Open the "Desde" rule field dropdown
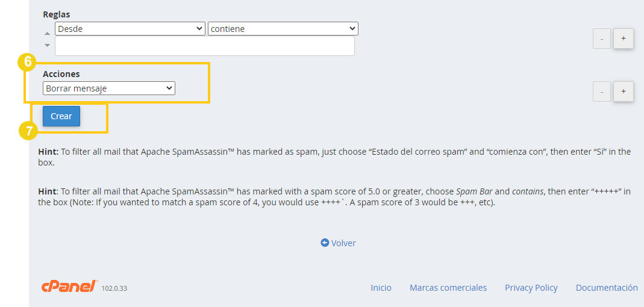Viewport: 644px width, 307px height. tap(130, 29)
